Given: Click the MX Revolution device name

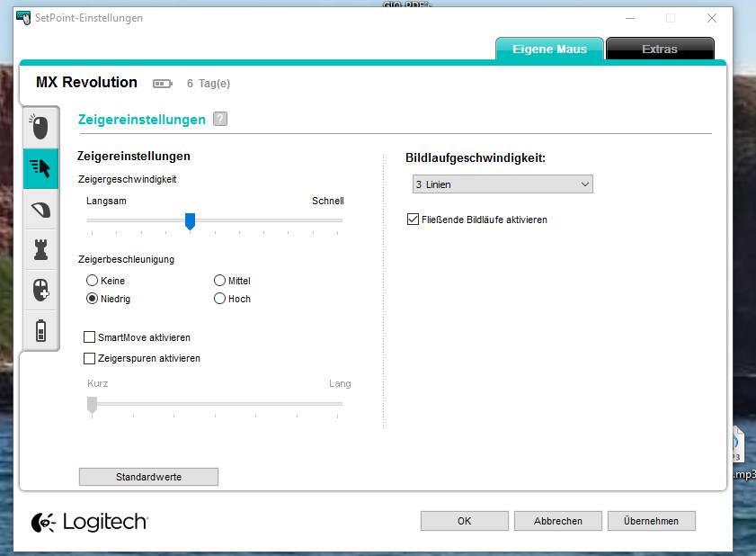Looking at the screenshot, I should click(x=87, y=83).
